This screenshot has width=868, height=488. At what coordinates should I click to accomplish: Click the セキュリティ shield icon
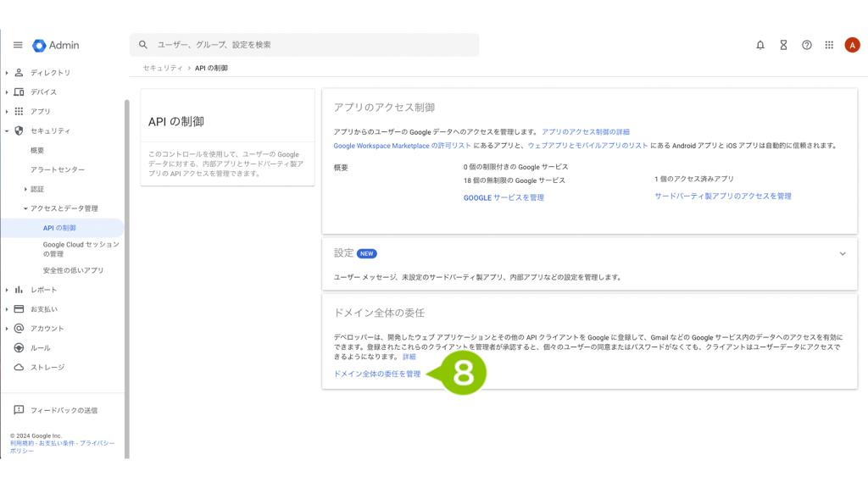(19, 130)
